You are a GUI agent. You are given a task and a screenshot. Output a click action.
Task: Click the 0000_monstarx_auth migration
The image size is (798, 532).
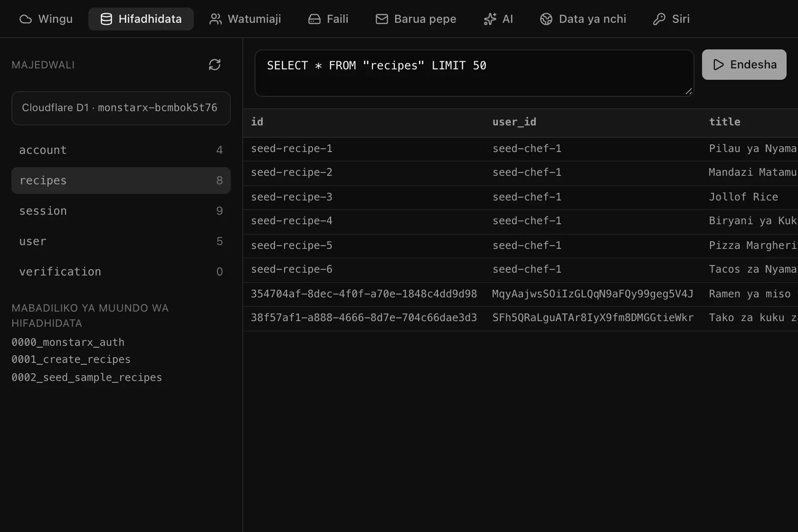click(68, 342)
